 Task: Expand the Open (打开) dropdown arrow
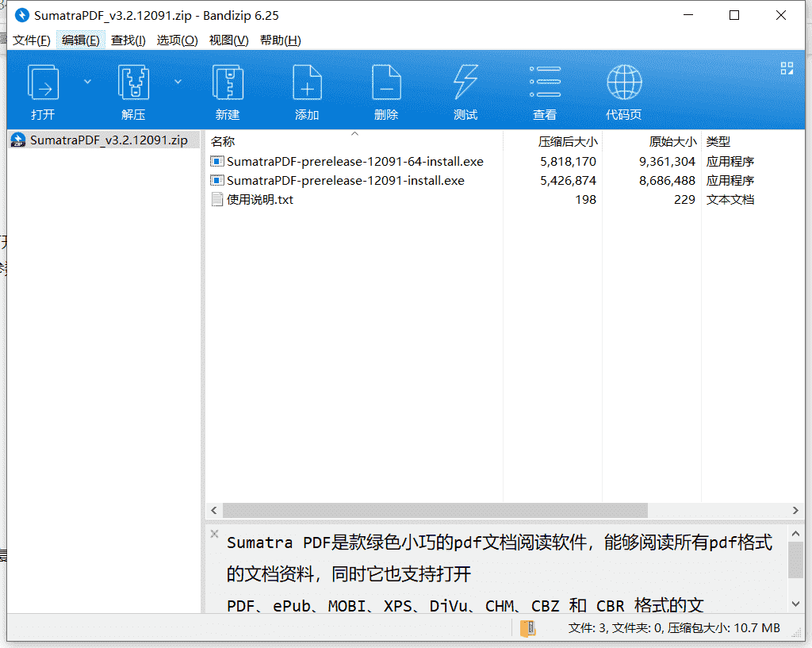pyautogui.click(x=87, y=82)
